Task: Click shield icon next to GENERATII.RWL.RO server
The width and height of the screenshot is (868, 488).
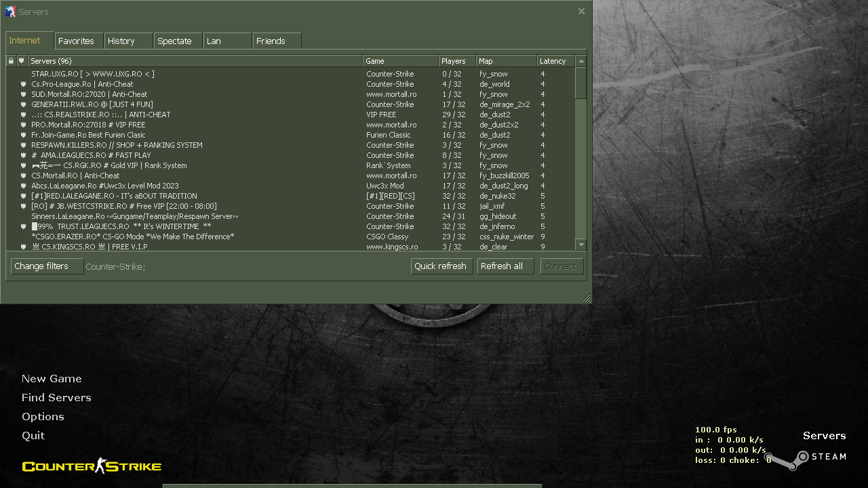Action: click(23, 104)
